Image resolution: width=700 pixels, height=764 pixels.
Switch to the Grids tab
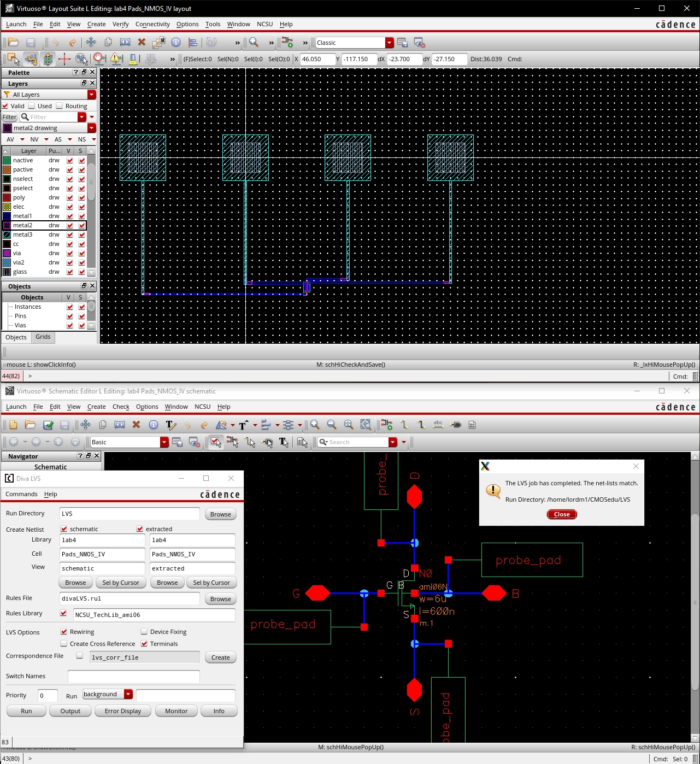[x=43, y=337]
